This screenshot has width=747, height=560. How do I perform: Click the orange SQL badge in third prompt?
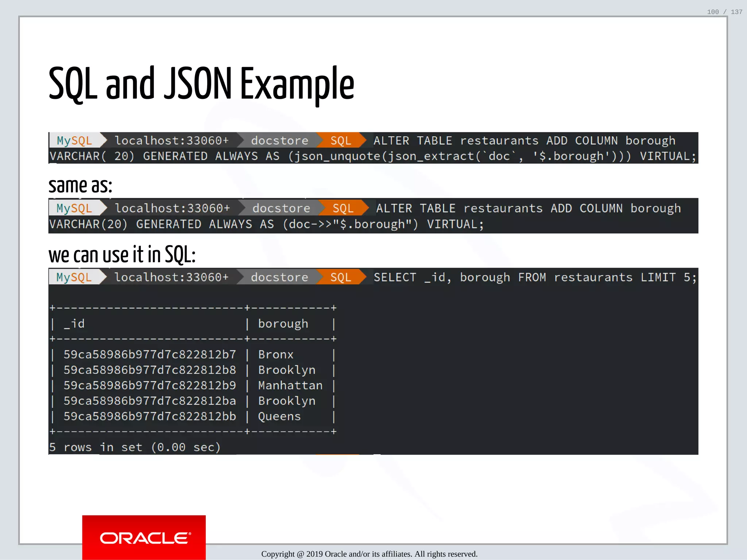pyautogui.click(x=341, y=277)
